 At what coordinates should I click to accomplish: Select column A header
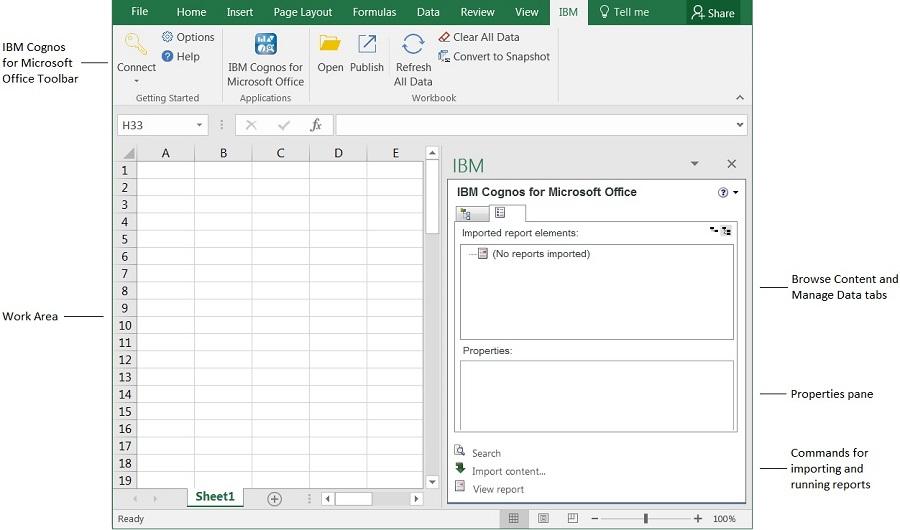tap(165, 153)
